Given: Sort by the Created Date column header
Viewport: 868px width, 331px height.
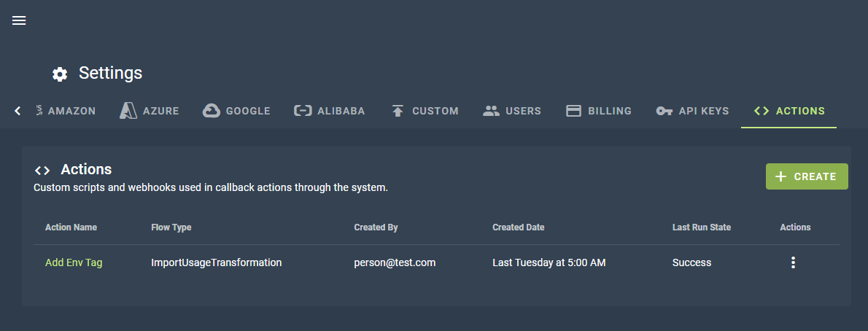Looking at the screenshot, I should pos(518,227).
